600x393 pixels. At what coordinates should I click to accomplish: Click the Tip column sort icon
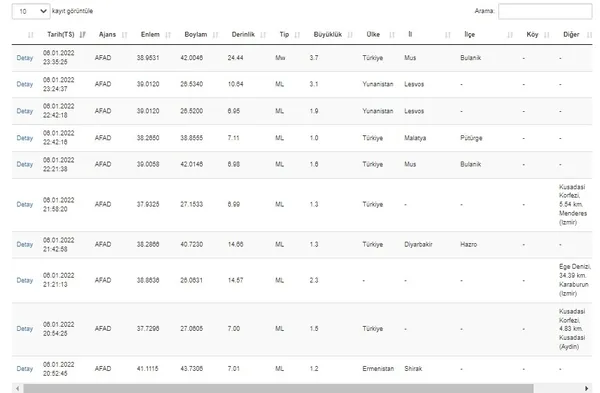click(x=297, y=35)
